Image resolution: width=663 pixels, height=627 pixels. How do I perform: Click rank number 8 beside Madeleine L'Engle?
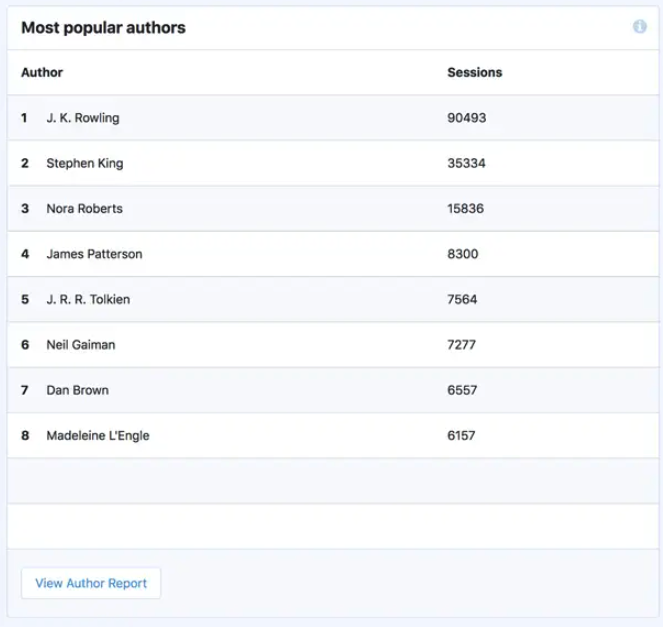click(25, 435)
